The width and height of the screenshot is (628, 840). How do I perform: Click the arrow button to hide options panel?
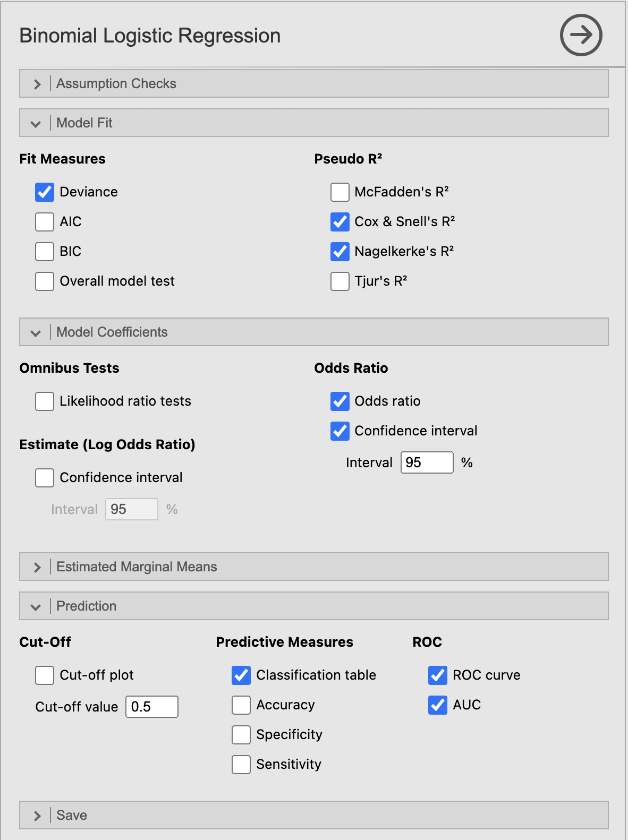click(581, 35)
